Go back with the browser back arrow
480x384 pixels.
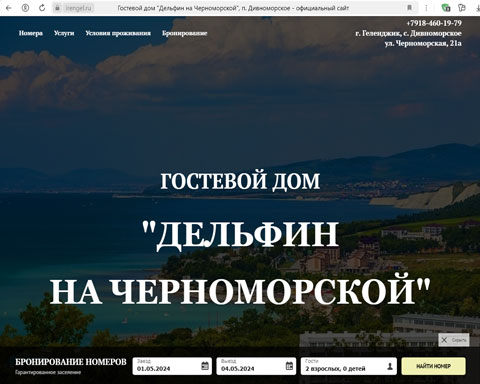point(9,8)
